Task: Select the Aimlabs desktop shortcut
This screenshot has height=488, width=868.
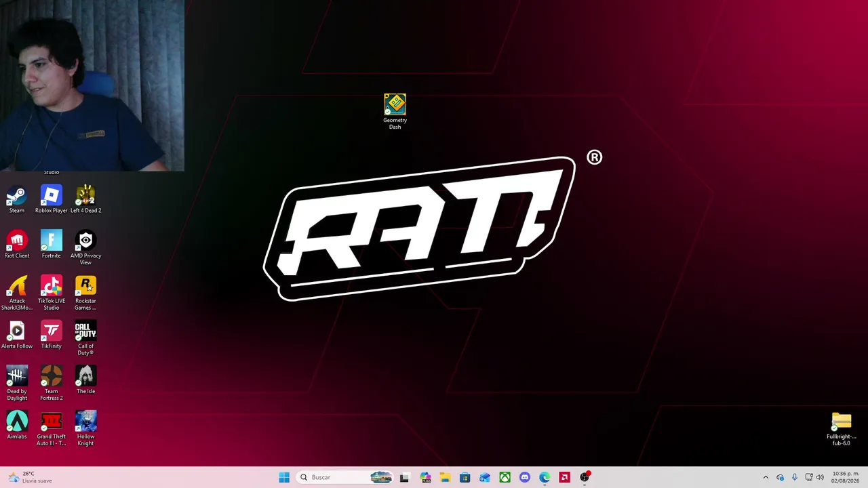Action: [16, 426]
